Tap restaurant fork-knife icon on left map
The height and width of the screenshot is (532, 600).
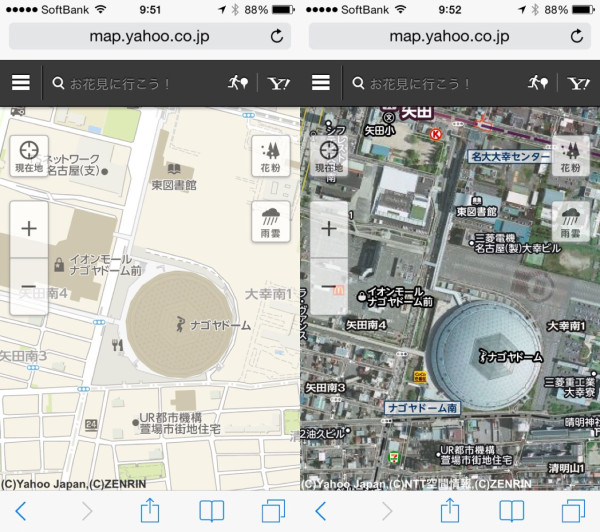(117, 345)
